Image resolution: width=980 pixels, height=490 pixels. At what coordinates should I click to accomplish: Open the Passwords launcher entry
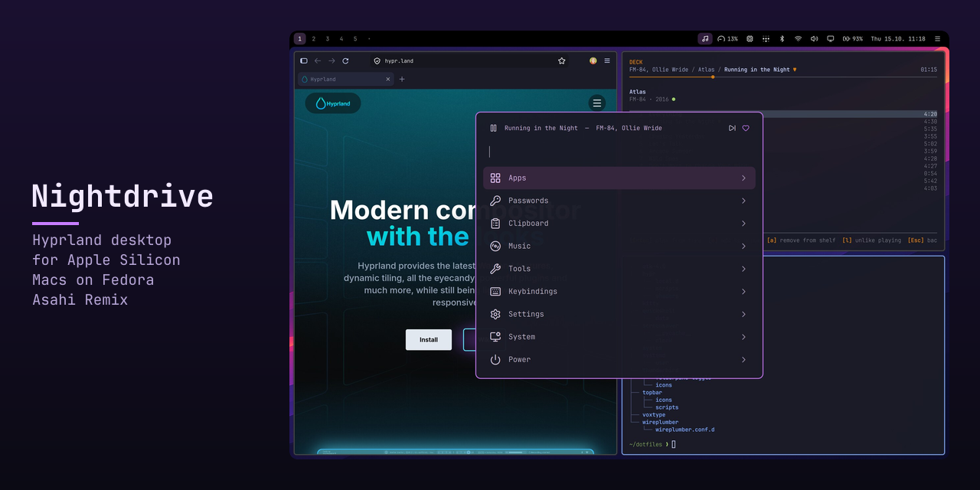click(619, 201)
